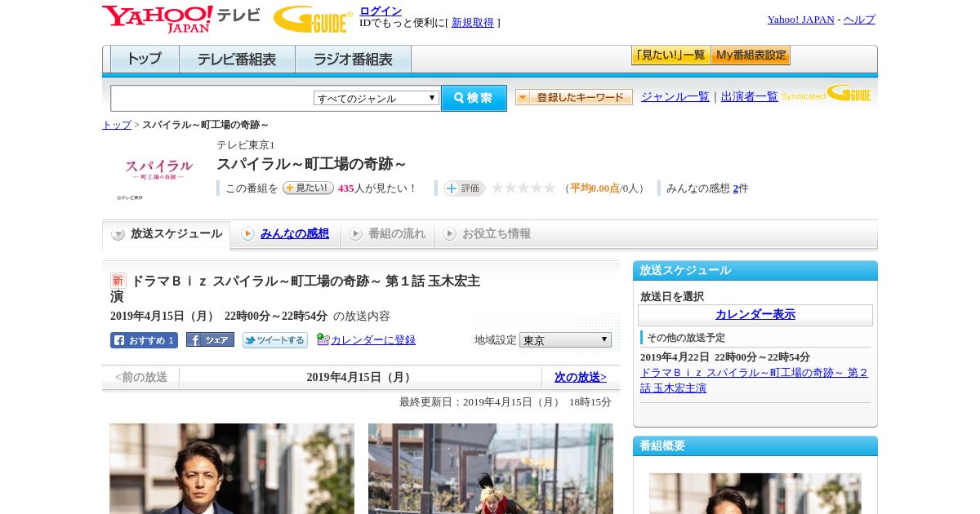This screenshot has width=980, height=514.
Task: Switch to the ラジオ番組表 tab
Action: pos(353,60)
